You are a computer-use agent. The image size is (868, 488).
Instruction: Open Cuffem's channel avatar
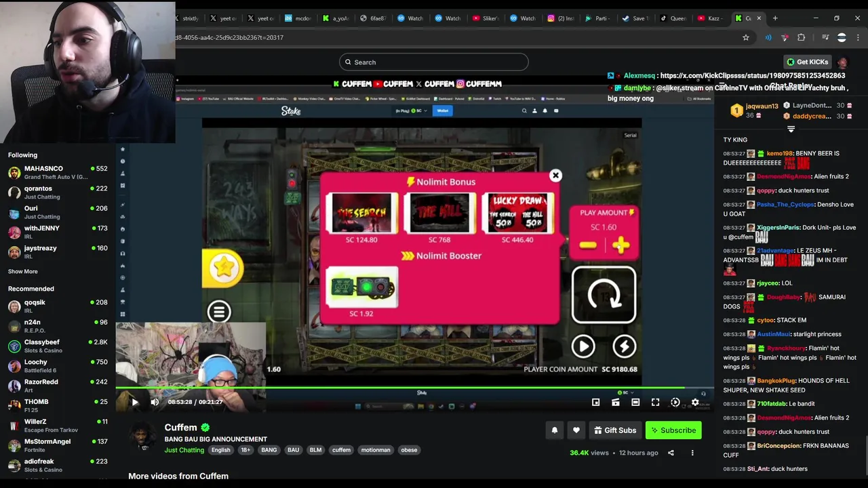point(142,436)
